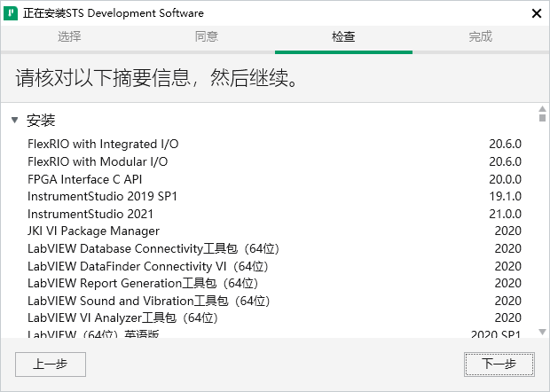This screenshot has height=392, width=550.
Task: Click version 20.0.0 of FPGA Interface
Action: click(x=505, y=179)
